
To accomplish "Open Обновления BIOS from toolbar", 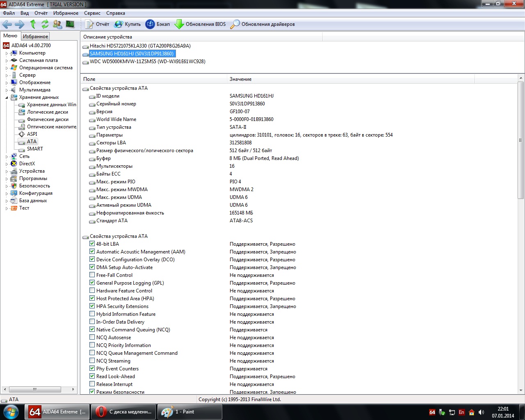I will click(200, 24).
